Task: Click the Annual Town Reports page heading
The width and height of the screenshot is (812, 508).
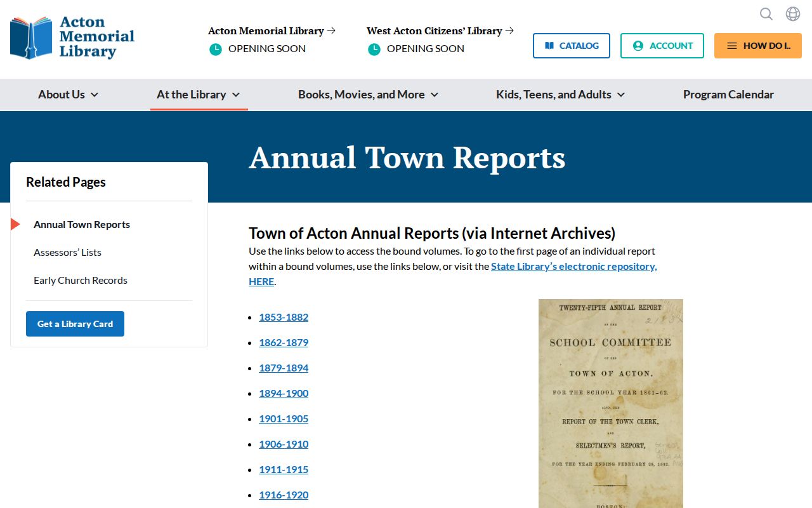Action: pos(407,157)
